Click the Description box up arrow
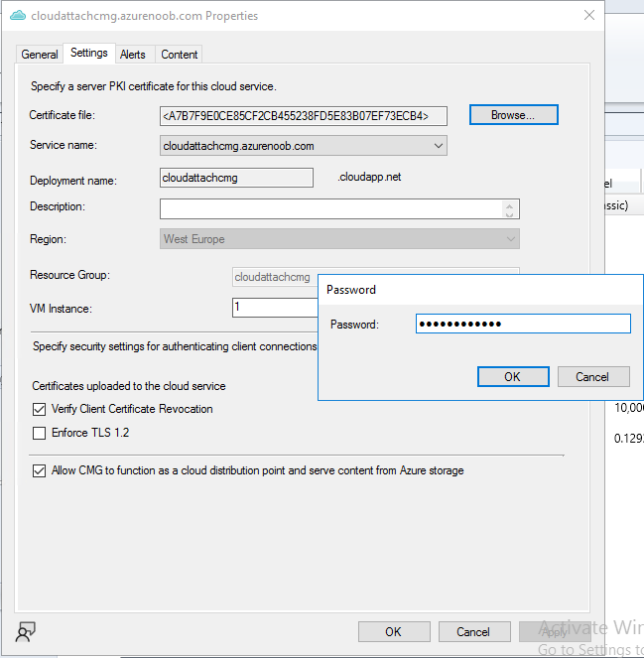The width and height of the screenshot is (644, 658). (x=509, y=206)
